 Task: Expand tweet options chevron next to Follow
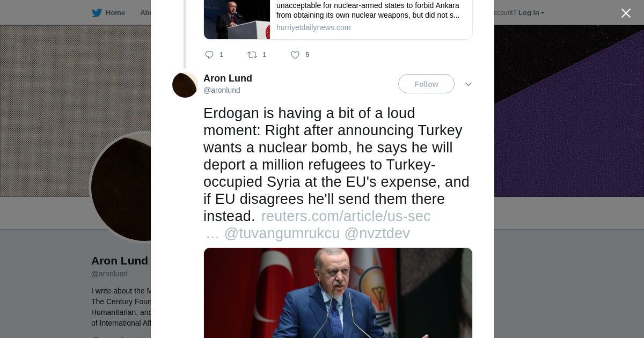(469, 84)
